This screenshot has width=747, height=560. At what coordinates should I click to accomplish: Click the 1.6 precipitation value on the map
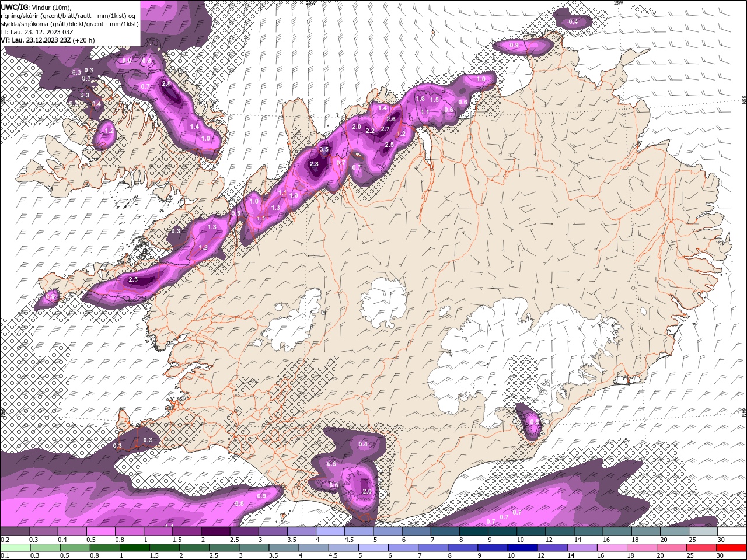pyautogui.click(x=420, y=99)
